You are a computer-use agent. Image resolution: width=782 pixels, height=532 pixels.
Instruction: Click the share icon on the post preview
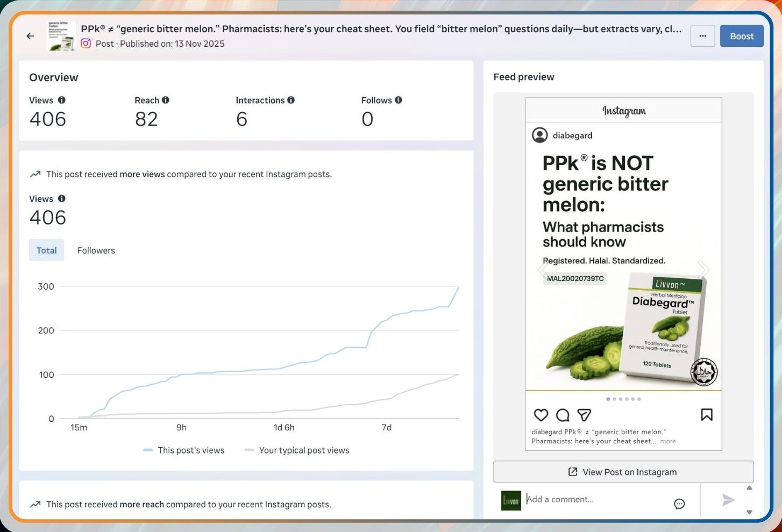(584, 415)
